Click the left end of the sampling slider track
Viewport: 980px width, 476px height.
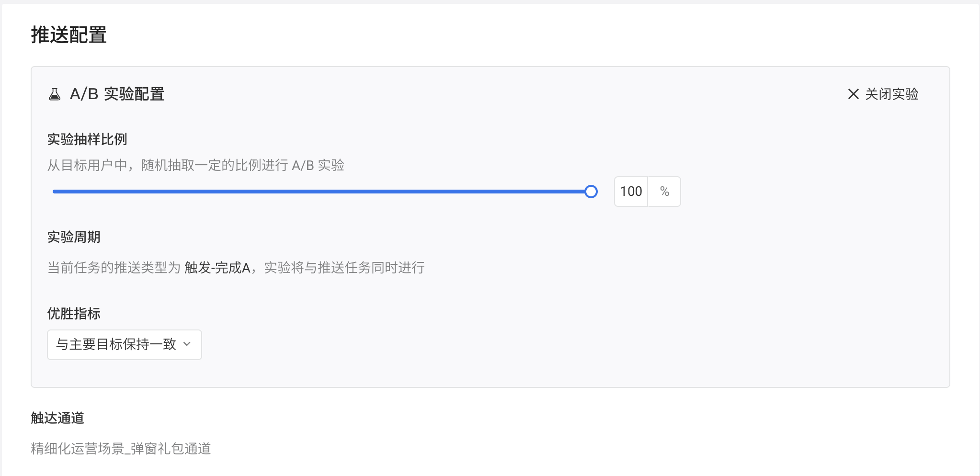56,192
